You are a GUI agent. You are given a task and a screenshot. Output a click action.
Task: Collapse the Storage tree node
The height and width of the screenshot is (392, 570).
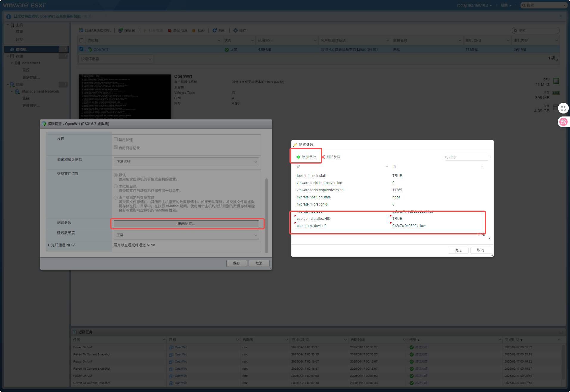pos(8,56)
